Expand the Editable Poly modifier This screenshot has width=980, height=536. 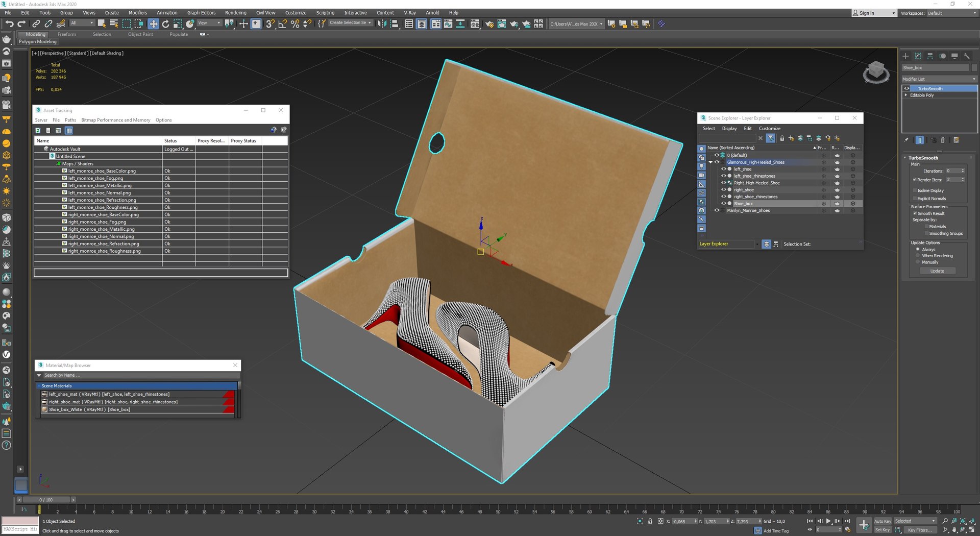pos(906,95)
